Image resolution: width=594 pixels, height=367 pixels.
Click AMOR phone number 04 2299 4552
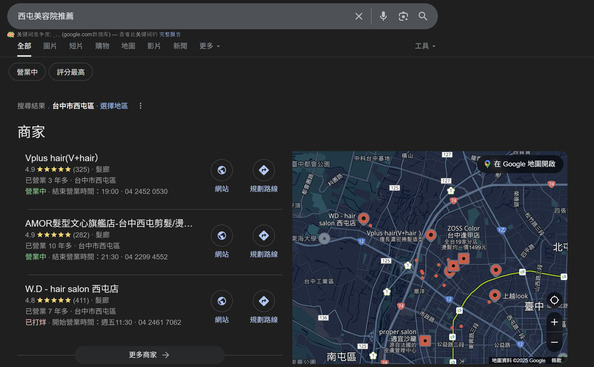tap(146, 257)
